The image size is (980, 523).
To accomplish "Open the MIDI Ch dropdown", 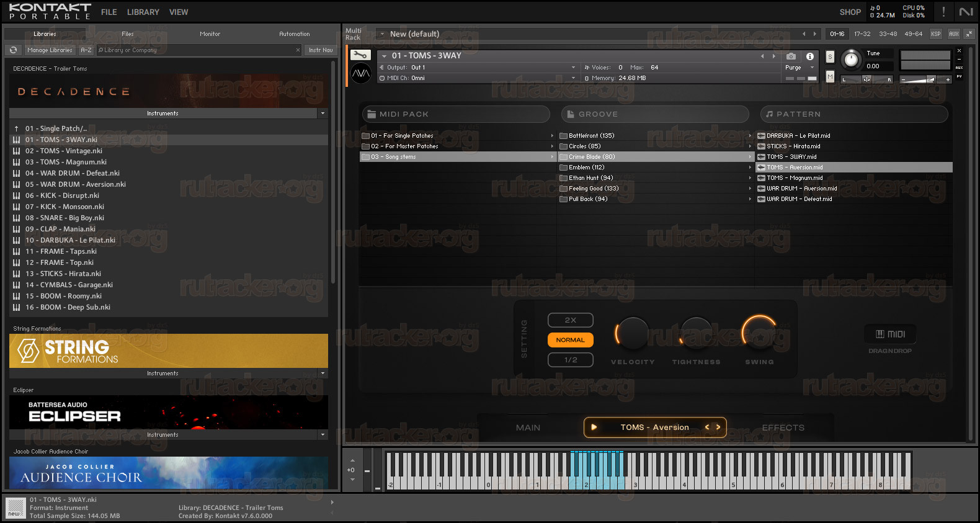I will click(x=573, y=78).
